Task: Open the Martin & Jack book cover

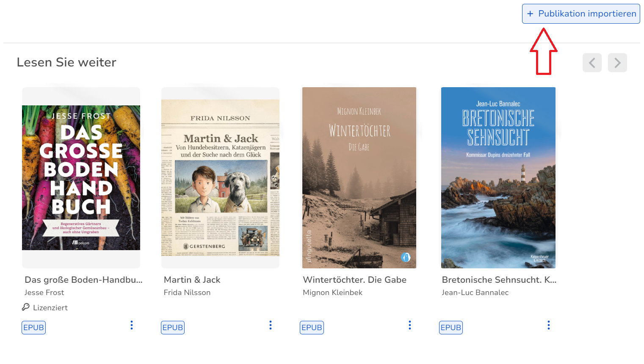Action: 220,178
